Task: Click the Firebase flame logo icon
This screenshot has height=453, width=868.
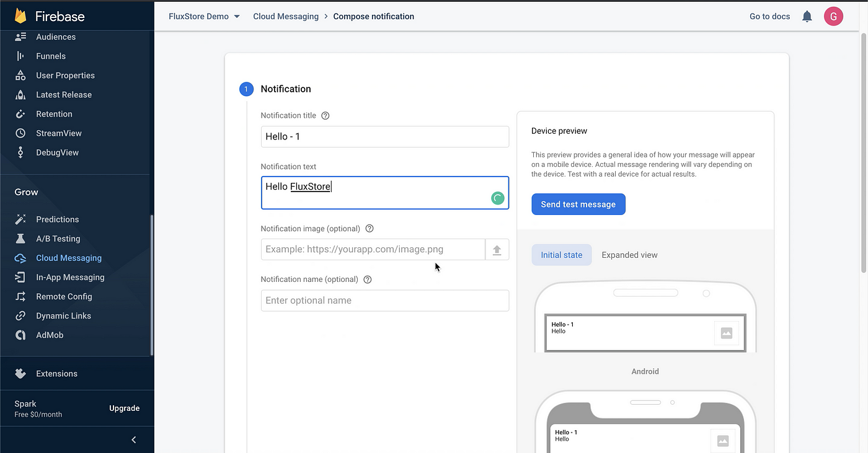Action: (x=20, y=16)
